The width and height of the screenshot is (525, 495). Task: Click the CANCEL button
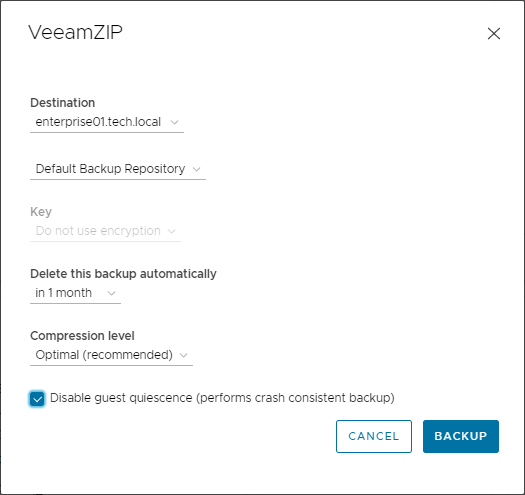tap(374, 436)
